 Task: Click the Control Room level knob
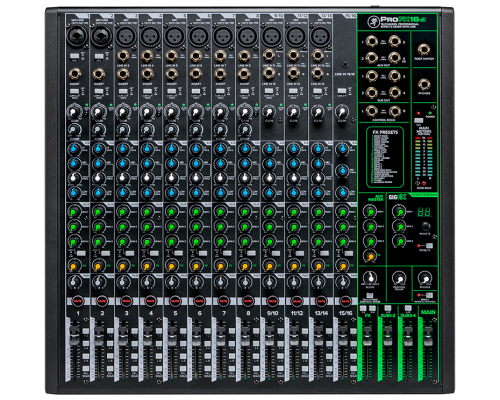tap(399, 278)
